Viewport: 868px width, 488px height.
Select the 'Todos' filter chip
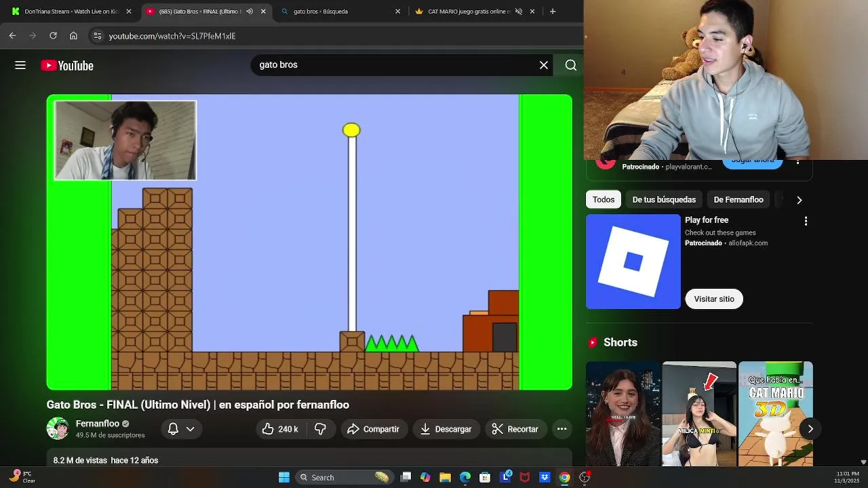604,200
